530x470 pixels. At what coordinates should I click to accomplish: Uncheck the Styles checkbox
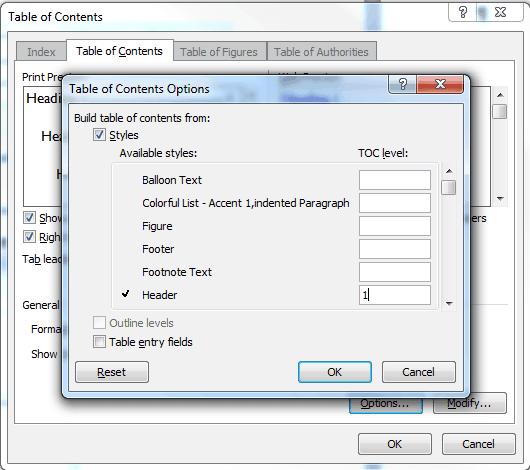pyautogui.click(x=99, y=135)
